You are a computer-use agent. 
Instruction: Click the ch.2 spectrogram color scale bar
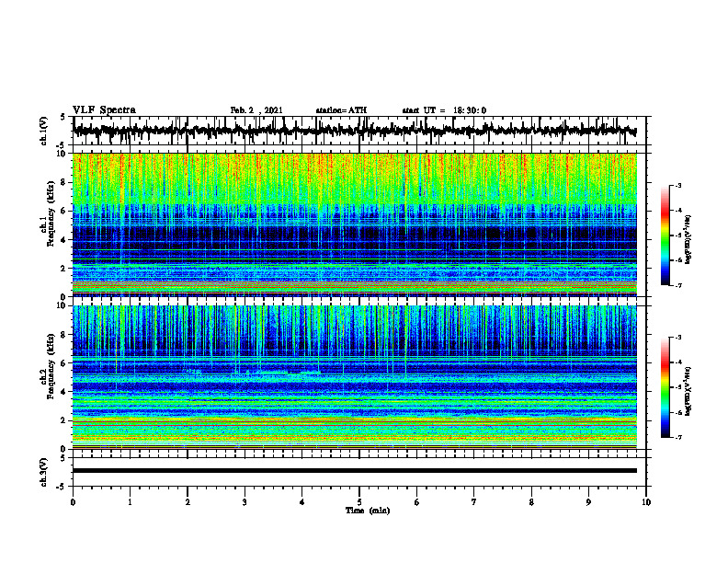[665, 387]
